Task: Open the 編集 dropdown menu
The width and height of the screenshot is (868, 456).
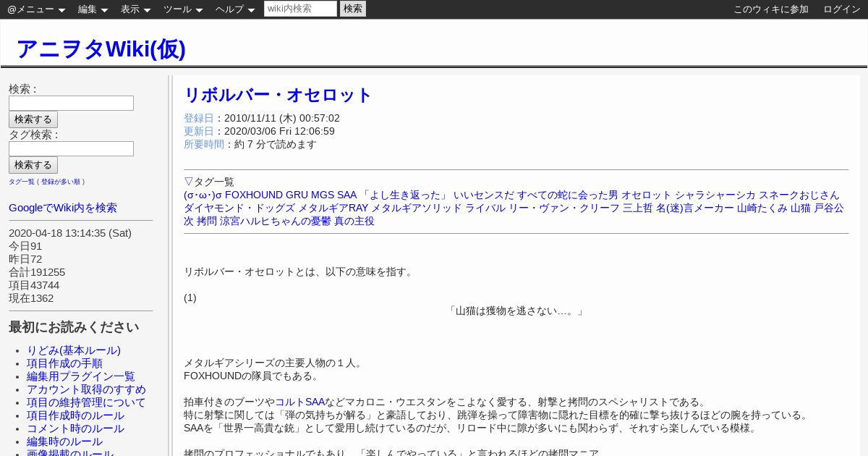Action: coord(93,9)
